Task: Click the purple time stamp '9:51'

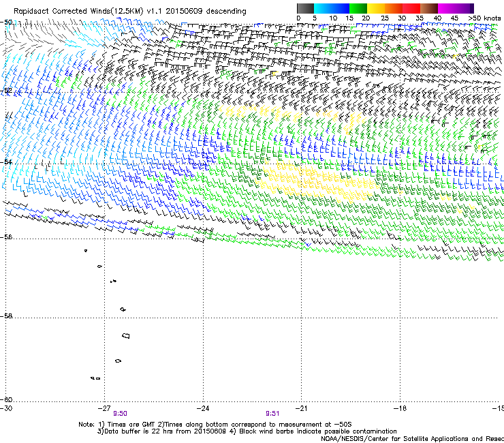Action: (272, 414)
